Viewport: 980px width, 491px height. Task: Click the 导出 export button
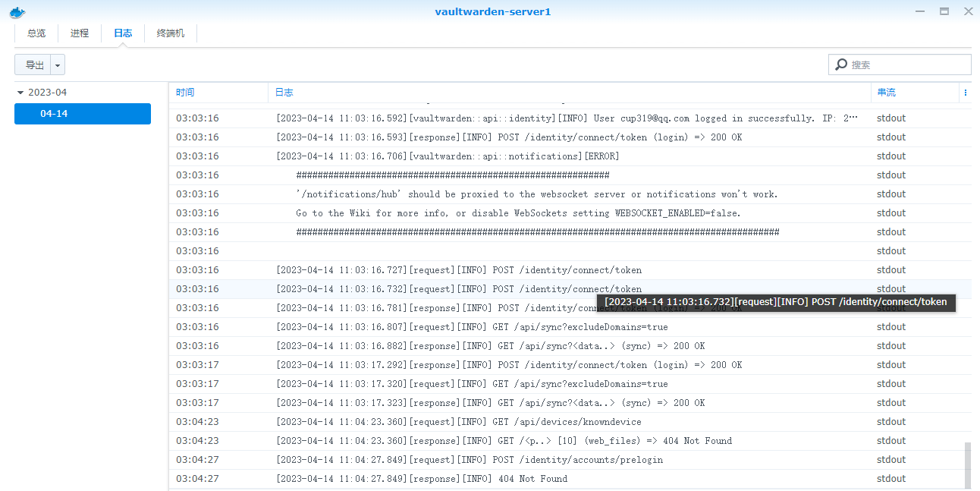(33, 65)
